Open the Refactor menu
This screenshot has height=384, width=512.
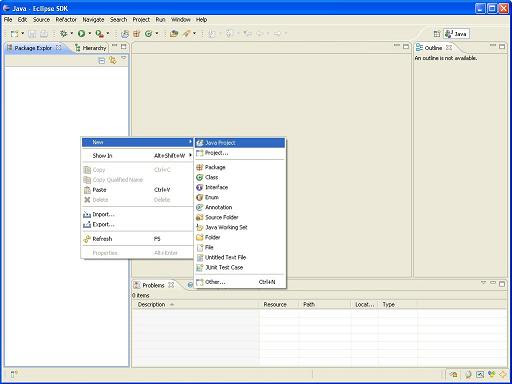(66, 20)
